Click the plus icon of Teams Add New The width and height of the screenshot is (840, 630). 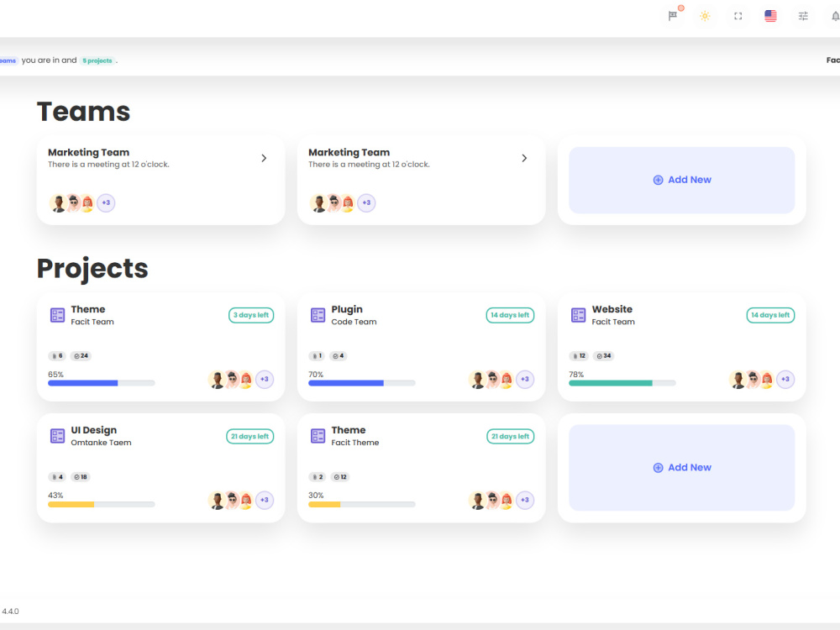click(x=658, y=180)
